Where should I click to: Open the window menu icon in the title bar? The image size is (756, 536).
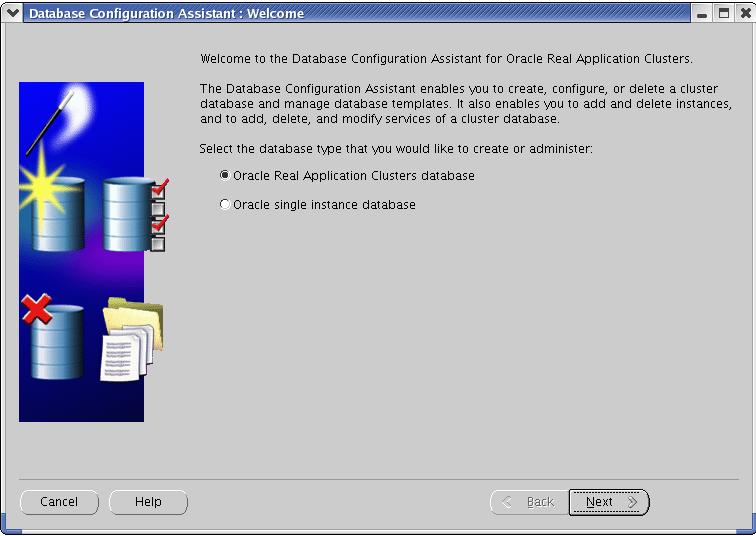coord(13,14)
